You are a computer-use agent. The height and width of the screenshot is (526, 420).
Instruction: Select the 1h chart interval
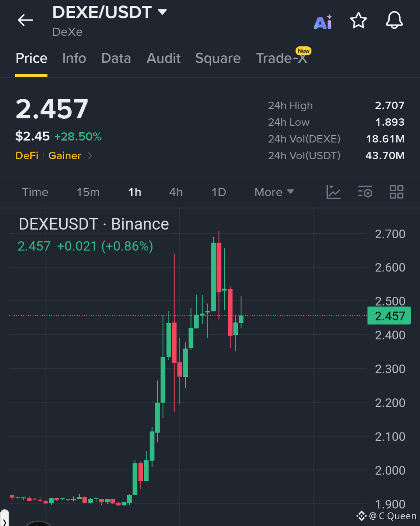135,192
